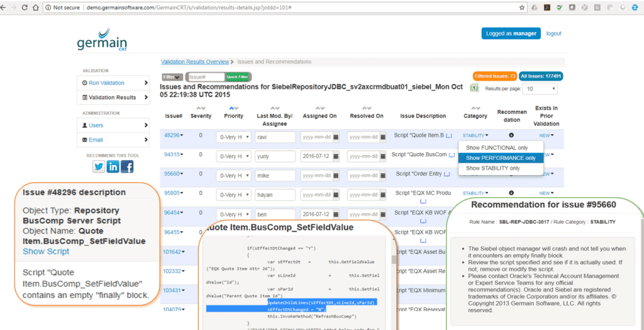Open Assigned On calendar for ben row
Image resolution: width=644 pixels, height=330 pixels.
(336, 214)
